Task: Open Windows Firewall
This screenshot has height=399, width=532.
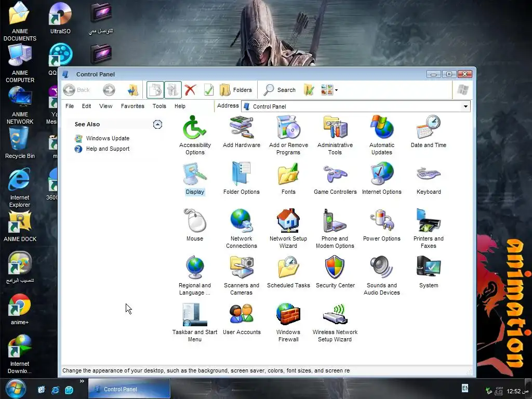Action: (x=288, y=322)
